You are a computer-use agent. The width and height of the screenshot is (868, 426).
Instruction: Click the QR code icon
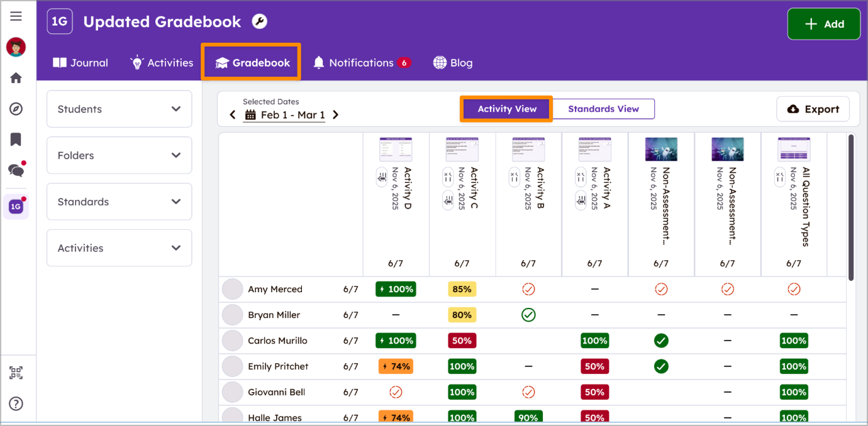click(x=16, y=373)
